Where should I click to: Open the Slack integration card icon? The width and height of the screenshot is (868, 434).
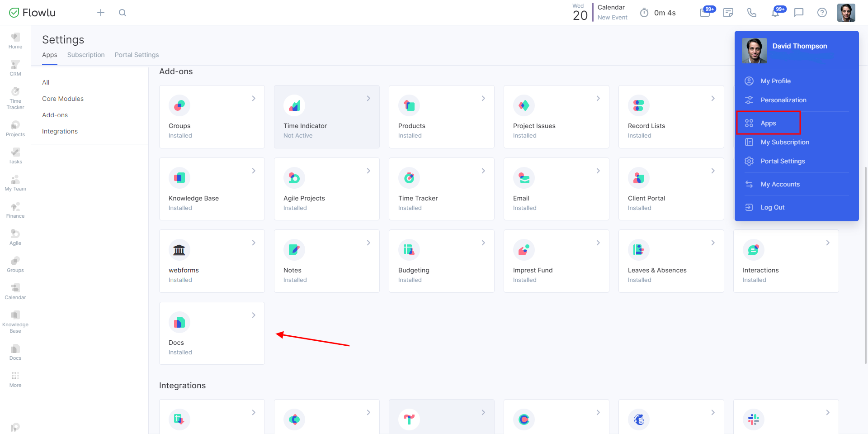coord(754,420)
